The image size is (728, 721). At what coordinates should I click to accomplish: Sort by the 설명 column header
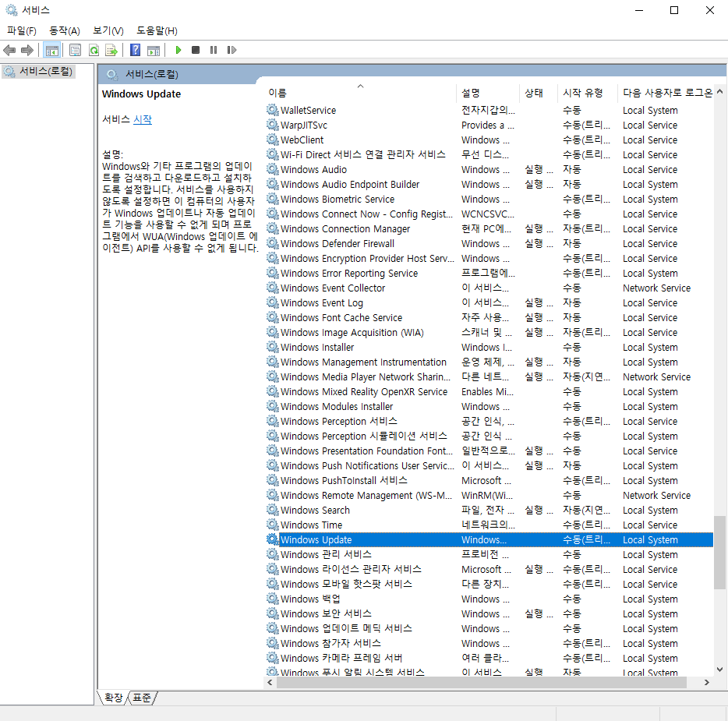[487, 93]
